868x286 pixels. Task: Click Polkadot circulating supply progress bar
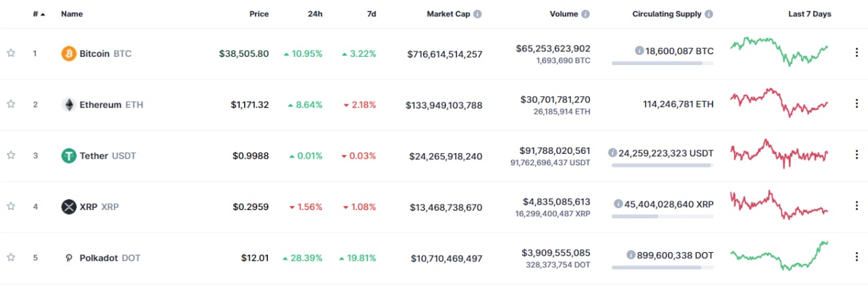click(x=663, y=267)
